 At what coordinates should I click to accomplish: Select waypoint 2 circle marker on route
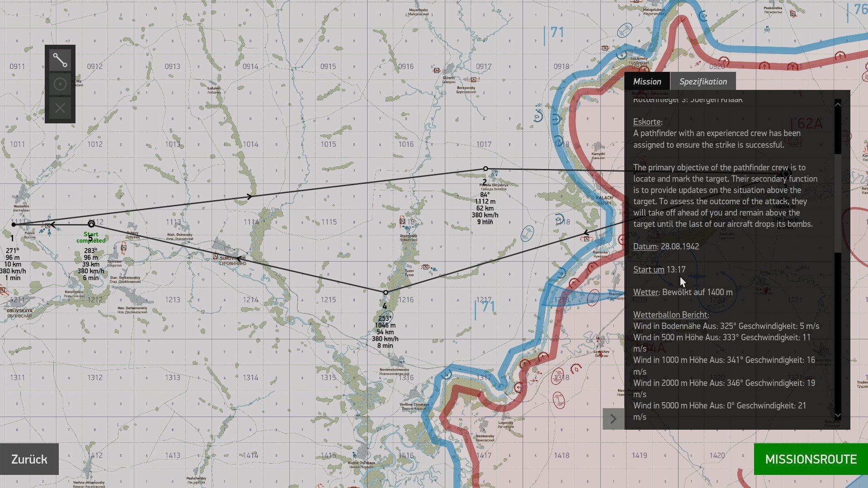point(486,169)
